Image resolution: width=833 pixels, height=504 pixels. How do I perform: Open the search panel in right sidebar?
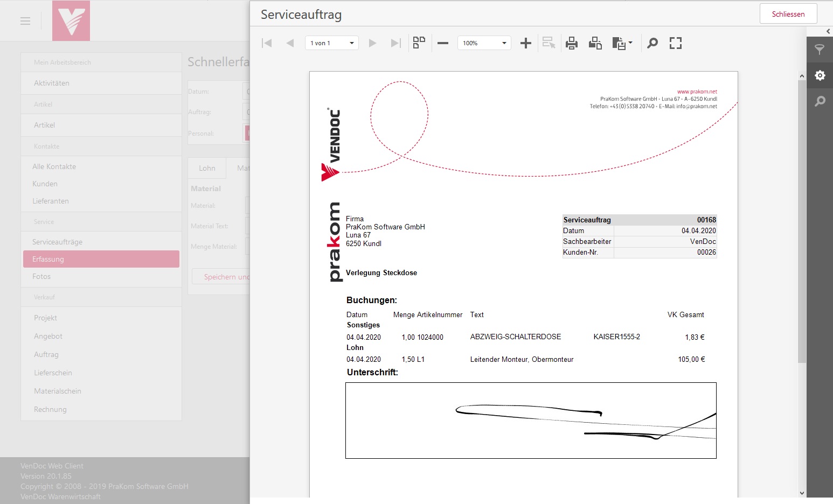click(820, 101)
